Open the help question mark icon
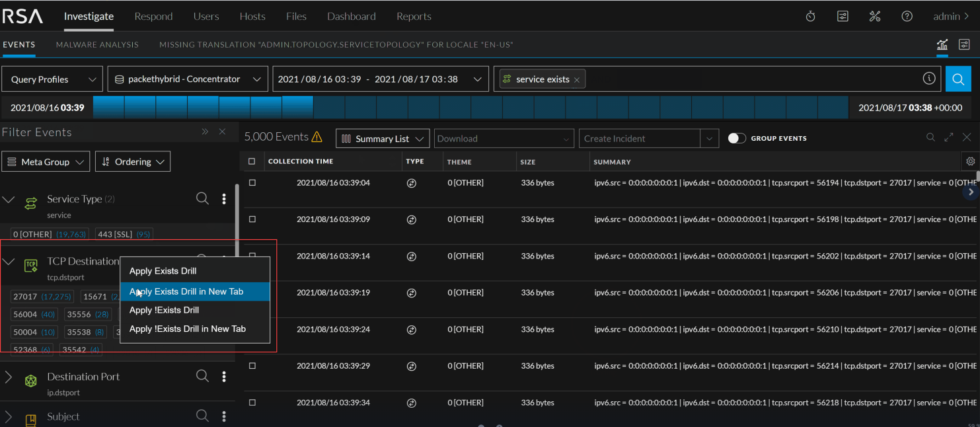This screenshot has height=427, width=980. coord(907,17)
